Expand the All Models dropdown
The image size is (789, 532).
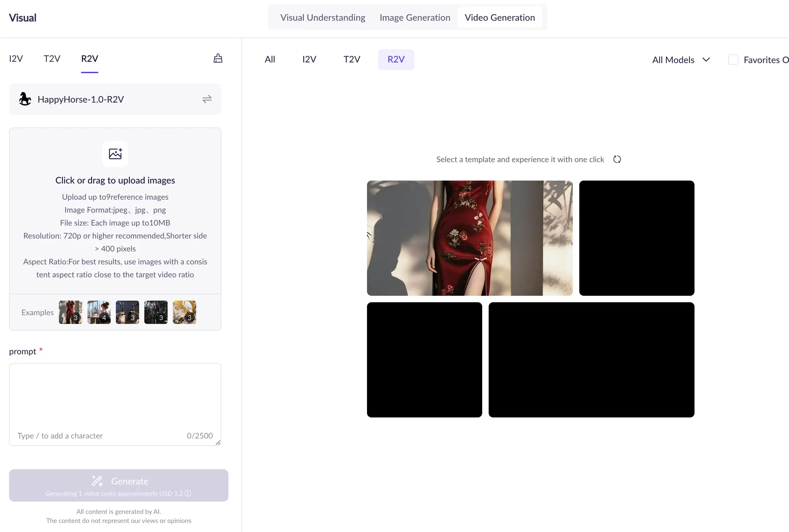pos(681,60)
